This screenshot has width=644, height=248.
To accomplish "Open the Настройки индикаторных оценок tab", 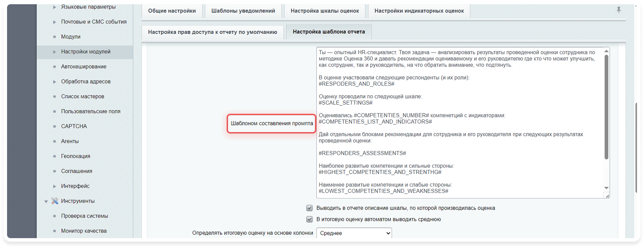I will pos(419,11).
